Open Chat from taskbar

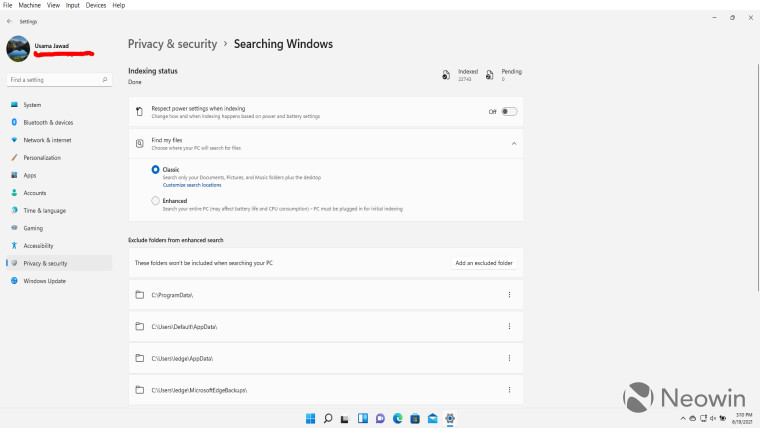380,418
